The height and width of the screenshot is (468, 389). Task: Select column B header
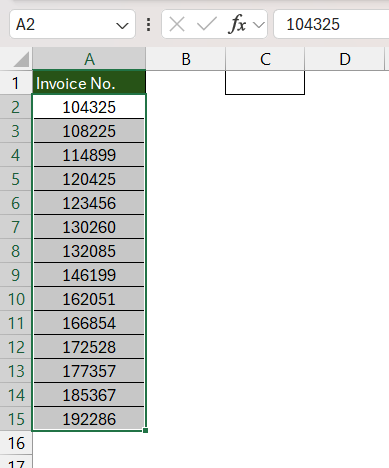(x=186, y=59)
